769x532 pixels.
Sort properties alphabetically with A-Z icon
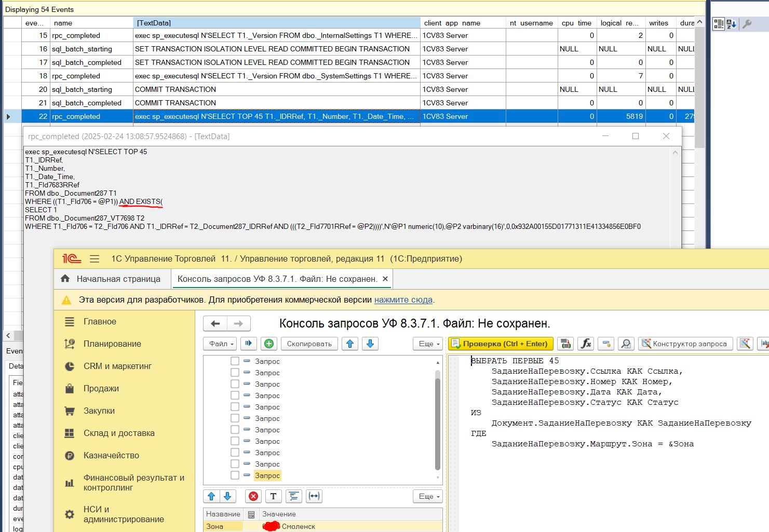(732, 23)
